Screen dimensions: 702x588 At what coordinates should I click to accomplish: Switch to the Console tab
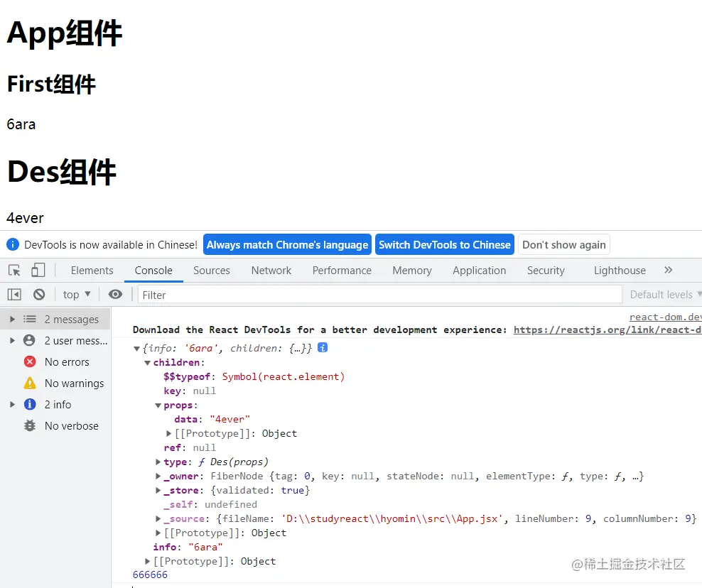coord(153,271)
